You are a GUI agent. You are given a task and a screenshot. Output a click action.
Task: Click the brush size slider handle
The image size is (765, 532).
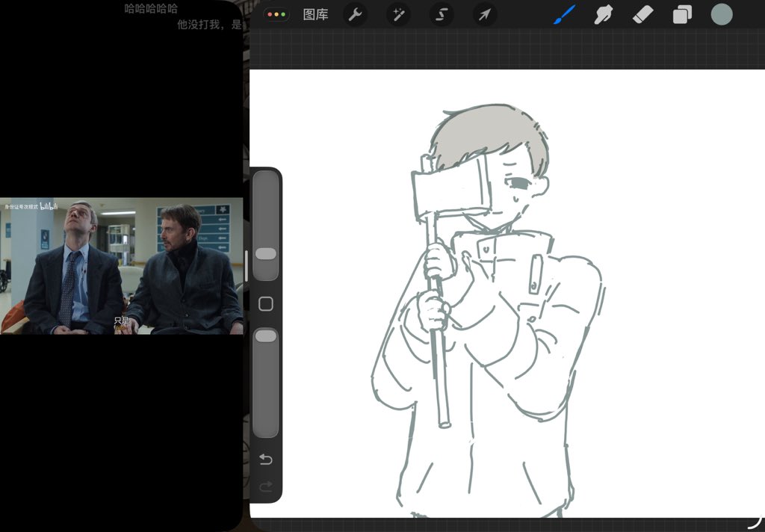click(x=265, y=253)
